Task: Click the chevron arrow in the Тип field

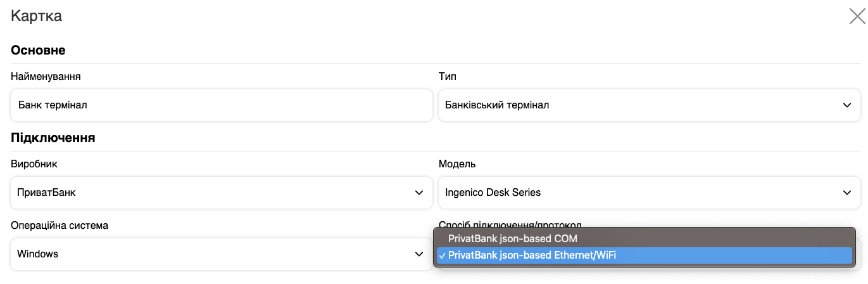Action: 847,105
